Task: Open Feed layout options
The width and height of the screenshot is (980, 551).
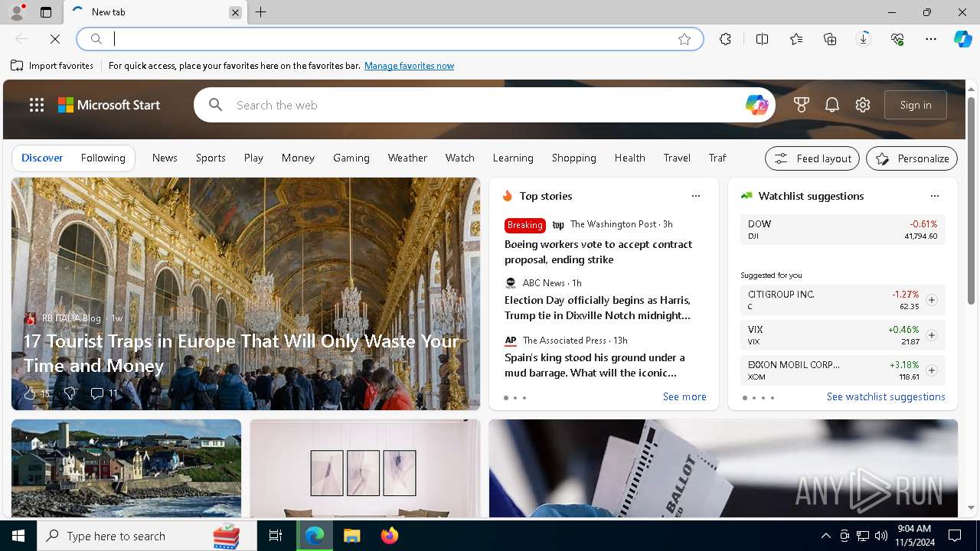Action: pyautogui.click(x=812, y=158)
